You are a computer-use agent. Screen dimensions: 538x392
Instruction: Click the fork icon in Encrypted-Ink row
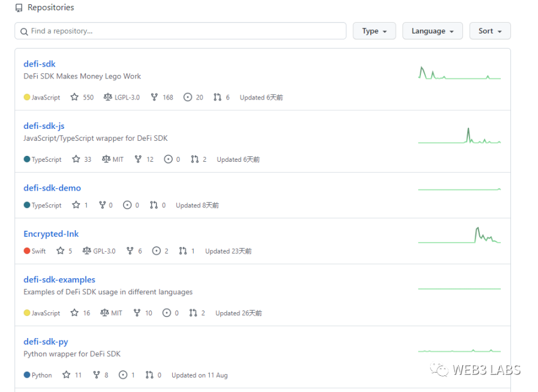[130, 251]
